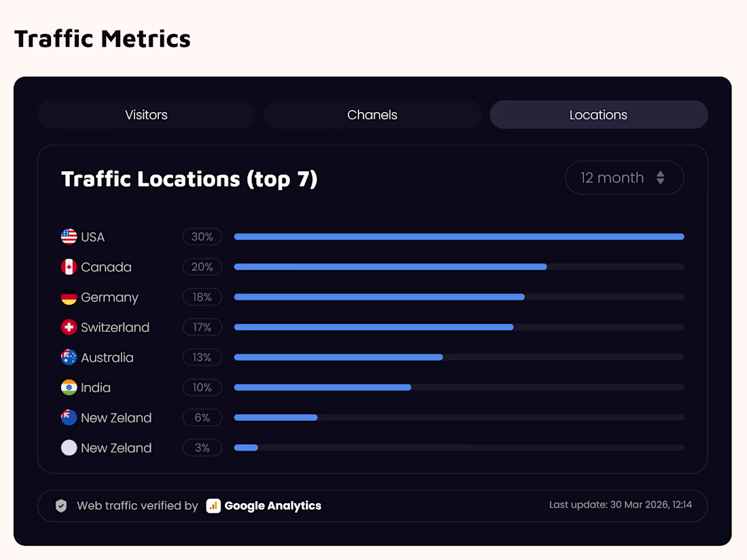Click the Traffic Locations (top 7) heading
This screenshot has height=560, width=747.
(189, 179)
